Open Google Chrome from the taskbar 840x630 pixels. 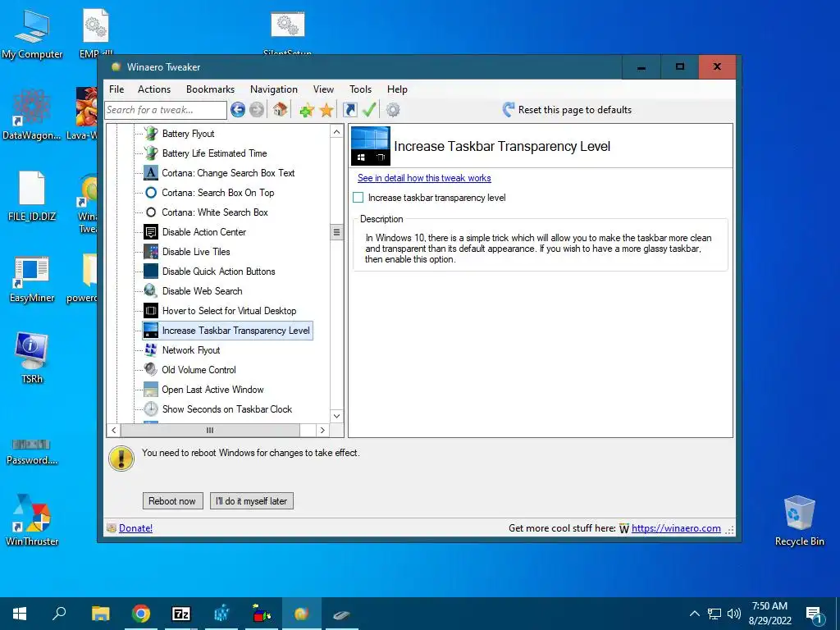click(141, 614)
